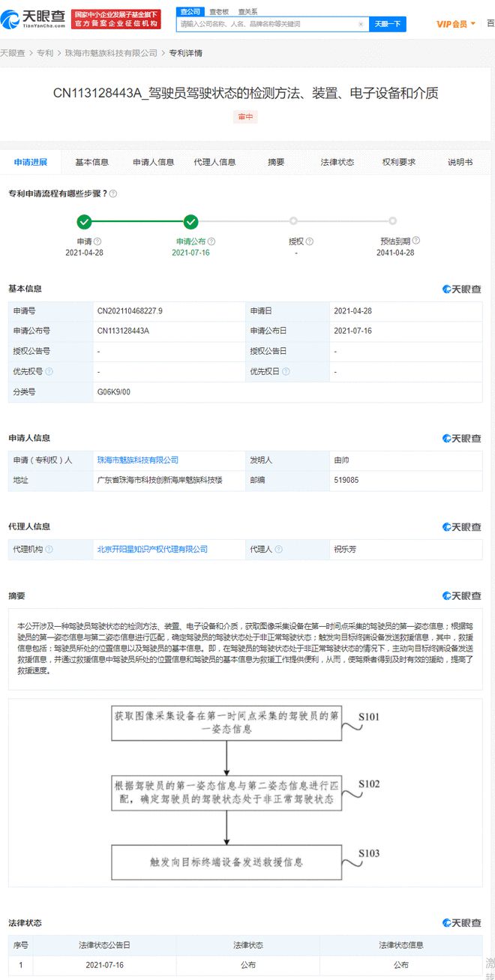Click help icon beside 专利申请流程有哪些步骤
Screen dimensions: 495x980
(113, 193)
